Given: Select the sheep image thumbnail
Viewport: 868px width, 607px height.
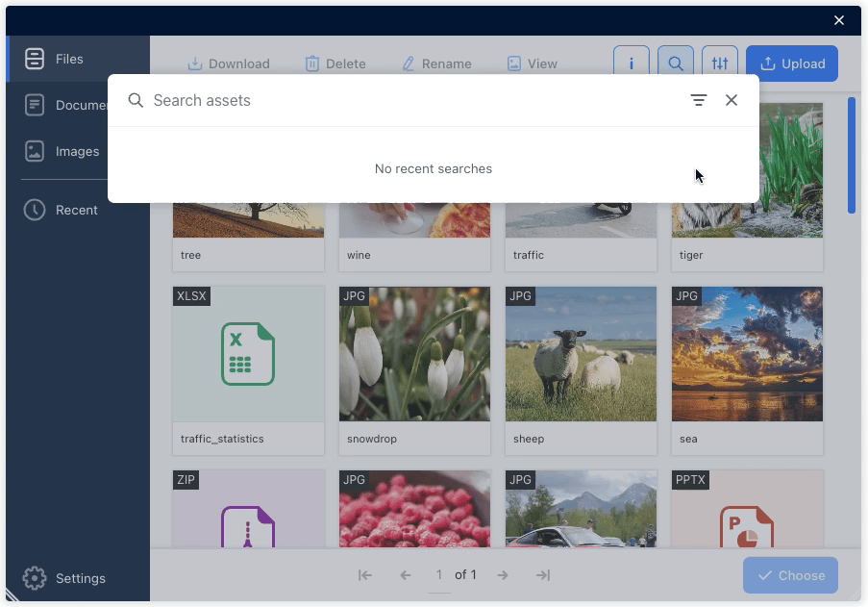Looking at the screenshot, I should coord(581,354).
